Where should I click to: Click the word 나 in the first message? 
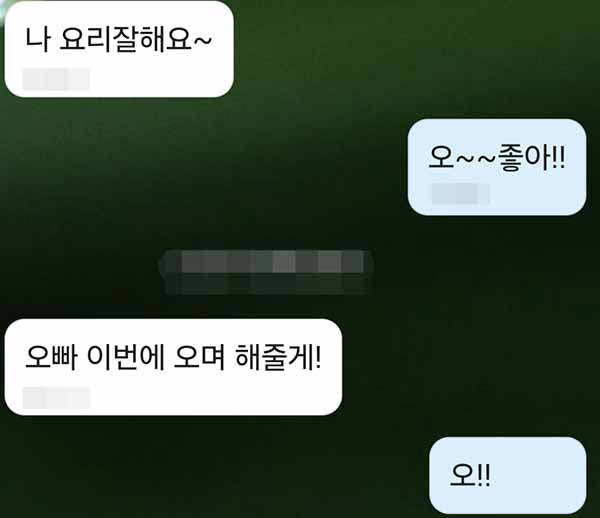pos(38,39)
